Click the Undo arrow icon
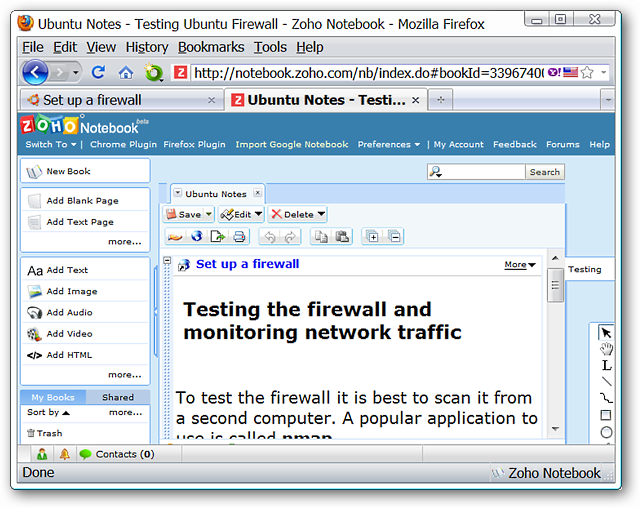The image size is (640, 508). 270,237
